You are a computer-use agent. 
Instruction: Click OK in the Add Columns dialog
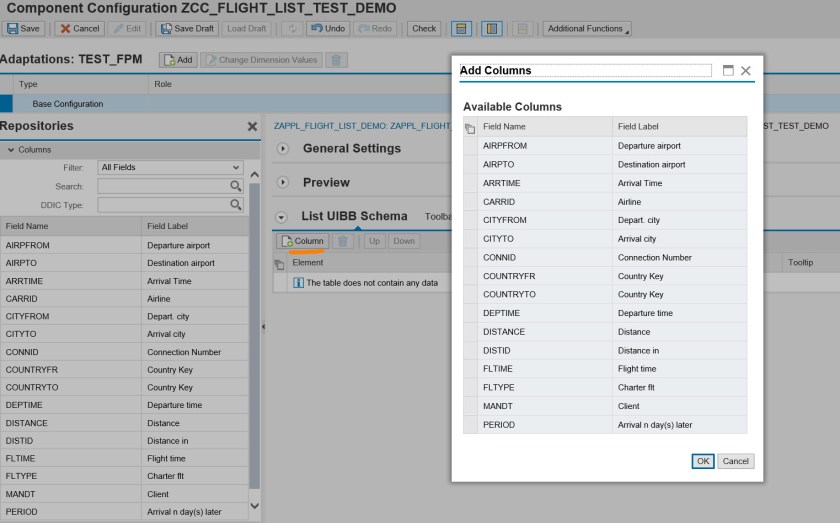pyautogui.click(x=703, y=461)
